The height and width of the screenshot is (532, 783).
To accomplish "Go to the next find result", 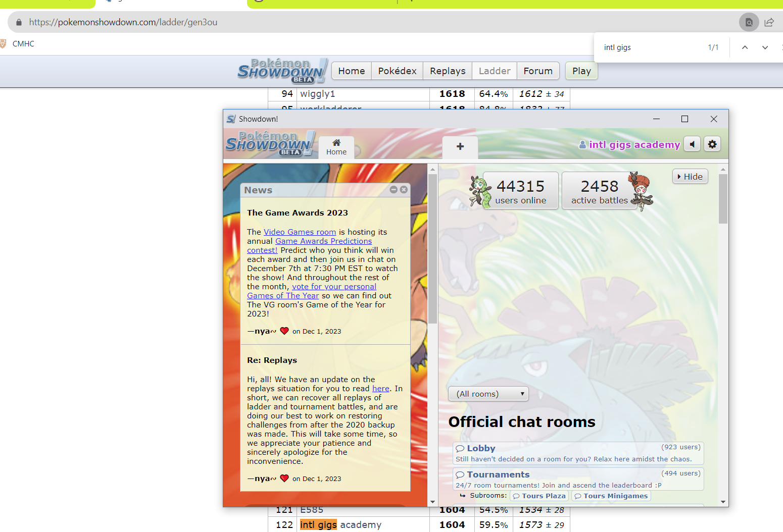I will pos(765,47).
